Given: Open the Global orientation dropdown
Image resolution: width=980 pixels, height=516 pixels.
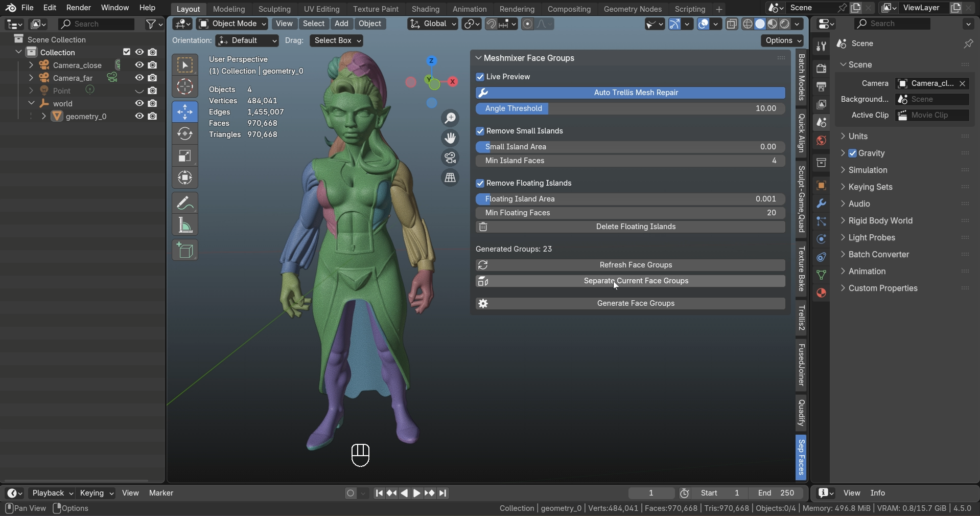Looking at the screenshot, I should [433, 24].
